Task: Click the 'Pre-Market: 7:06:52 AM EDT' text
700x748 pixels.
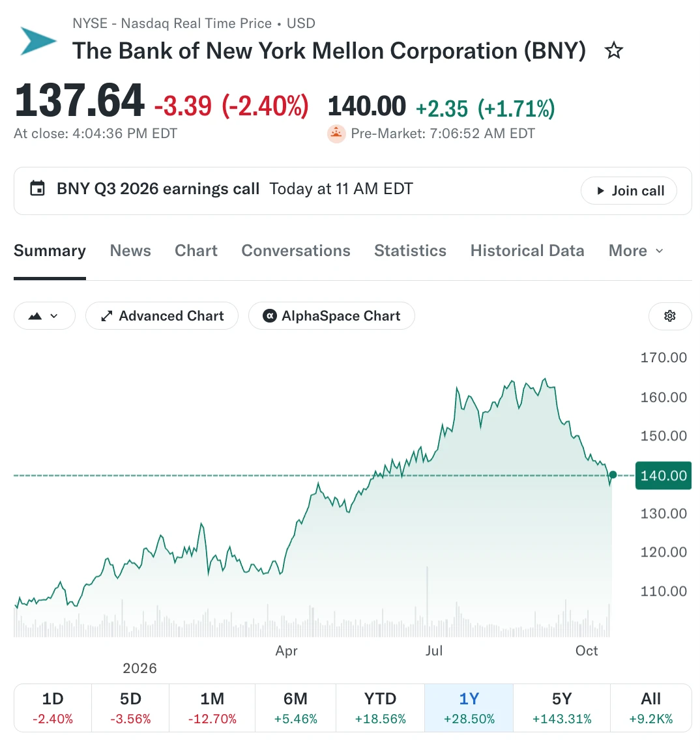Action: tap(443, 134)
